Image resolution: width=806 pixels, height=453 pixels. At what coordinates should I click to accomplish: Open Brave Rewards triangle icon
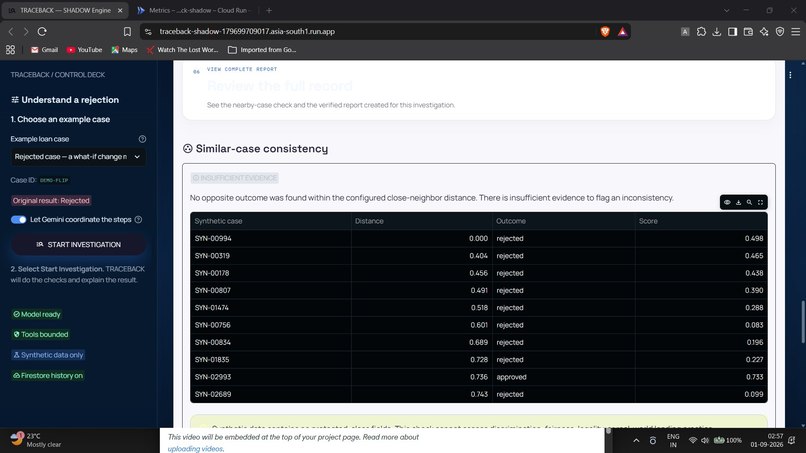coord(622,31)
